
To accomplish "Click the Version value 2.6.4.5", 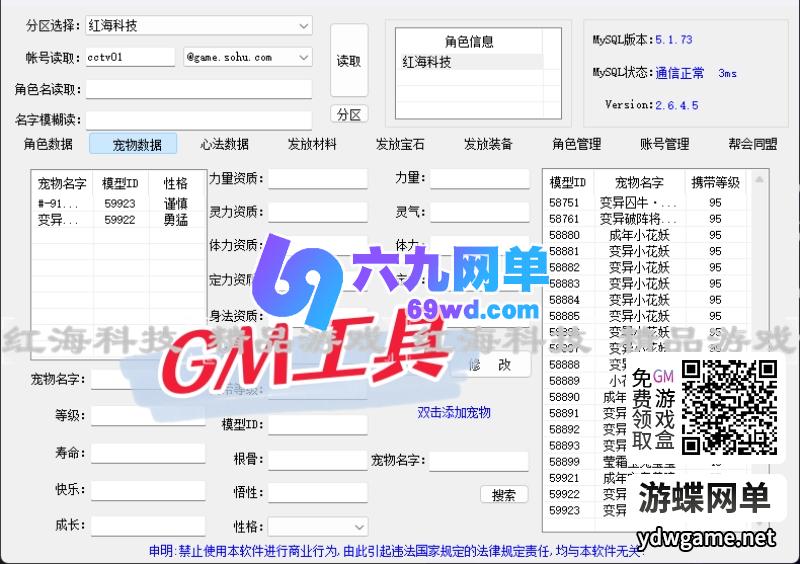I will pyautogui.click(x=677, y=105).
